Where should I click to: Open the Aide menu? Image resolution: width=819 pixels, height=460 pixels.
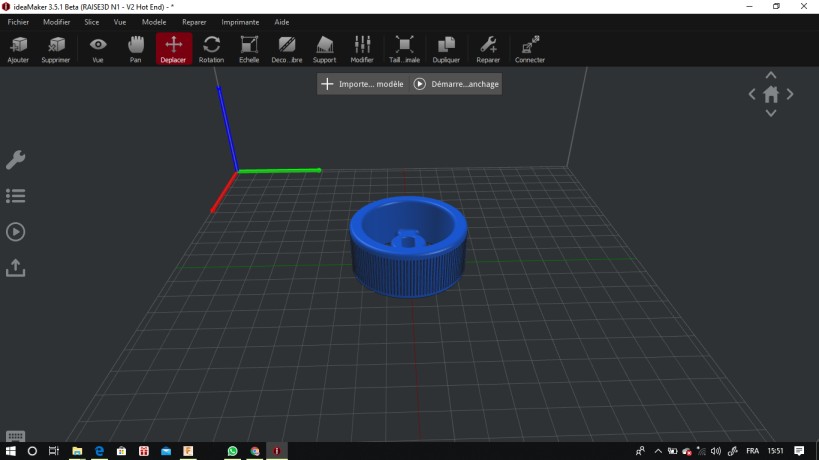pyautogui.click(x=282, y=22)
